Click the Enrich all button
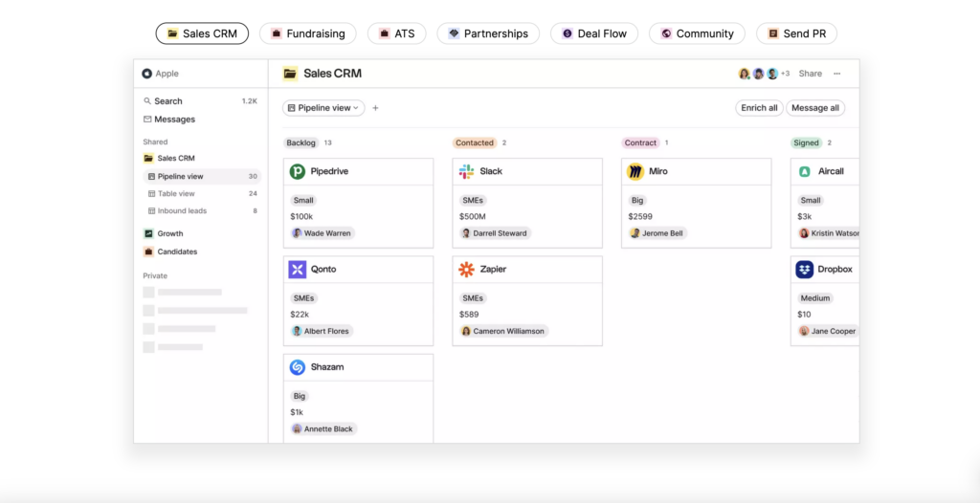Screen dimensions: 980x503 click(759, 108)
